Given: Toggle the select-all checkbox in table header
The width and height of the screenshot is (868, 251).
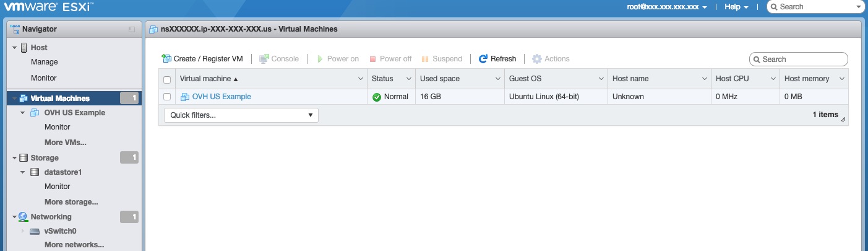Looking at the screenshot, I should [167, 79].
